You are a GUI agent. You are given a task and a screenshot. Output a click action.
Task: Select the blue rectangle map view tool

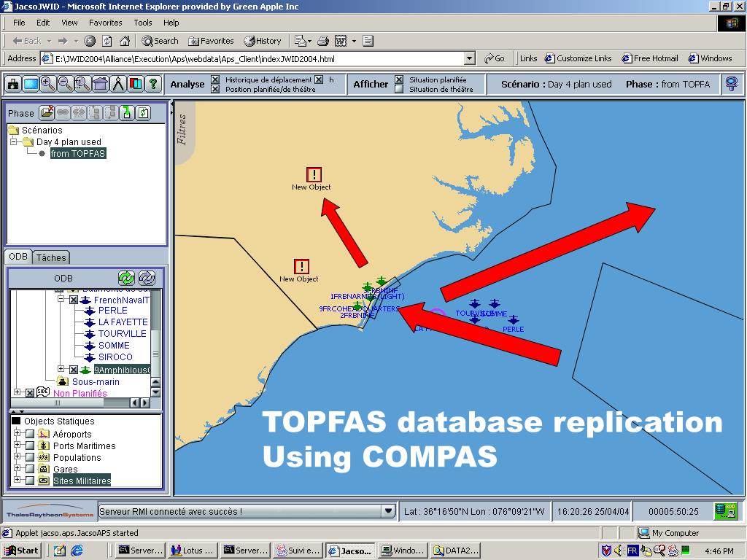(x=31, y=85)
